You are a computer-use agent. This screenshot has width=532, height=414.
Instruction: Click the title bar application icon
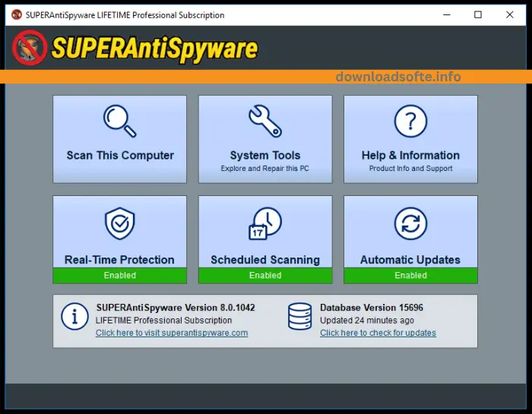click(16, 15)
